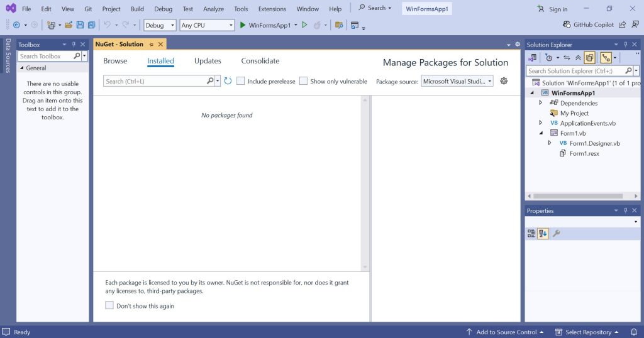Image resolution: width=644 pixels, height=338 pixels.
Task: Open the Debug configuration dropdown
Action: [x=160, y=25]
